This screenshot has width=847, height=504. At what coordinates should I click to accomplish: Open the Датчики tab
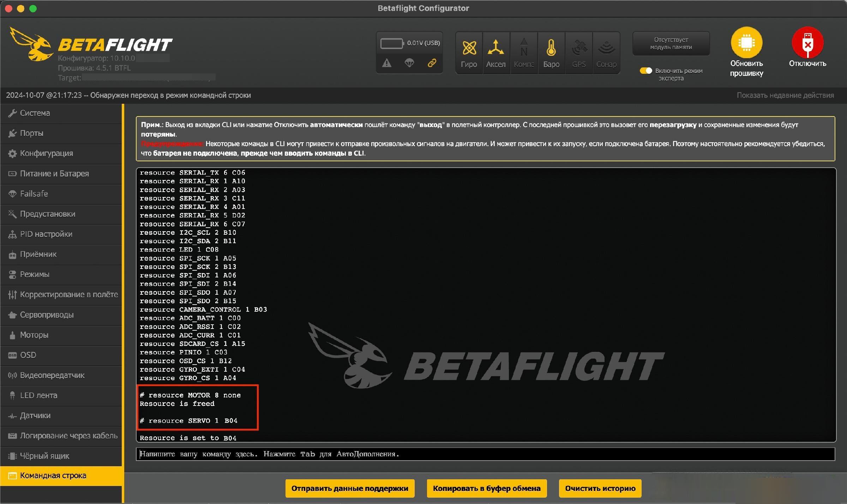coord(61,415)
